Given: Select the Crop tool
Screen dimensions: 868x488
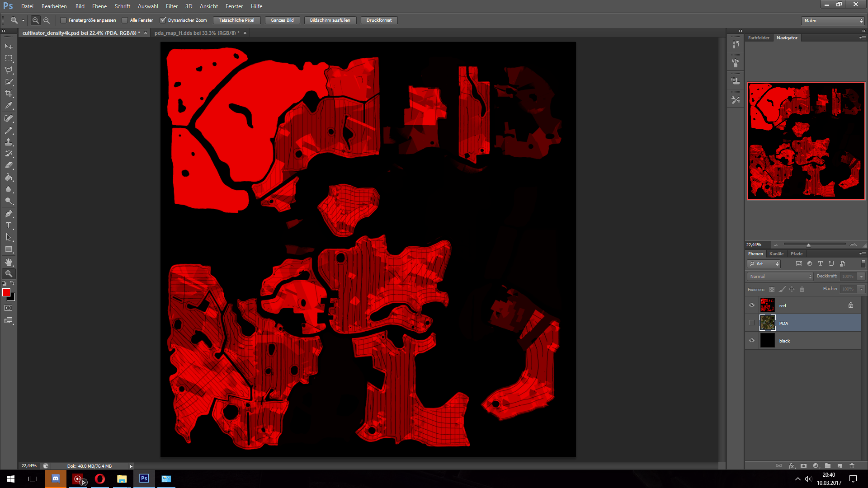Looking at the screenshot, I should tap(9, 94).
